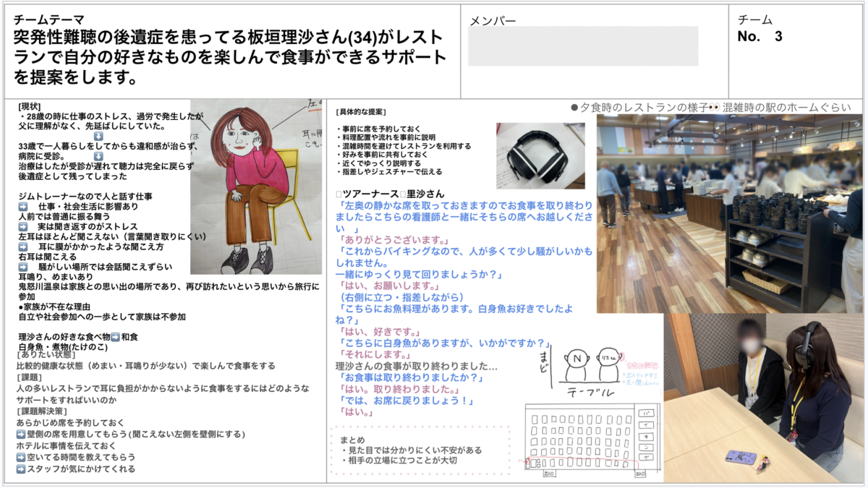Click the eyes emoji in restaurant caption

pyautogui.click(x=713, y=108)
